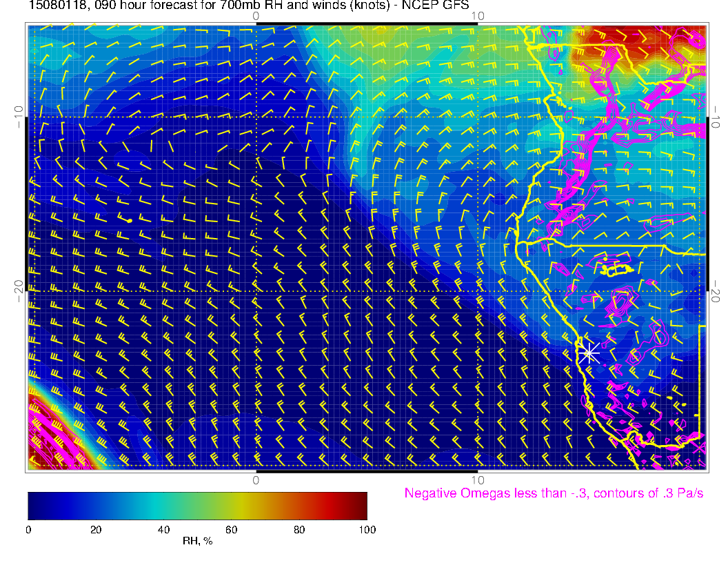This screenshot has width=728, height=563.
Task: Click the colorbar tick label '40'
Action: point(163,530)
